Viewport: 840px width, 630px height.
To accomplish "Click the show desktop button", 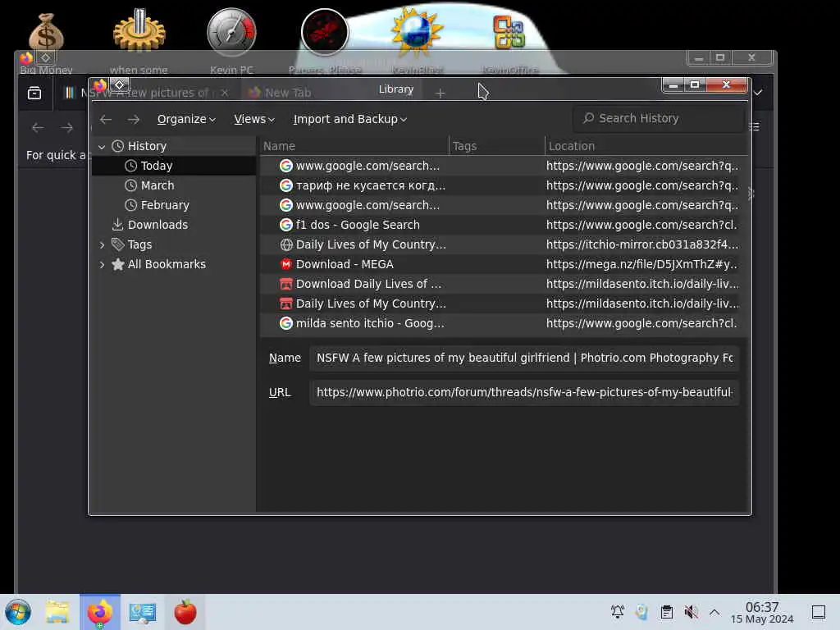I will (x=819, y=612).
